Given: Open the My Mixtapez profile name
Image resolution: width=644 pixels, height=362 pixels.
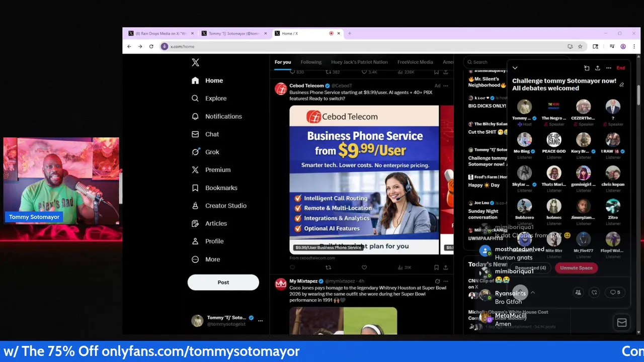Looking at the screenshot, I should [303, 281].
